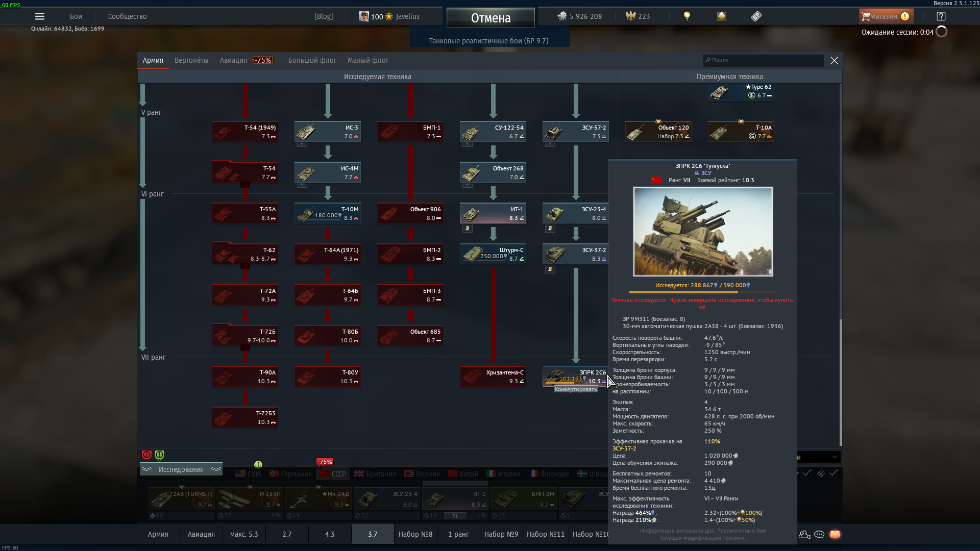Open the mail envelope icon
The width and height of the screenshot is (980, 551).
click(835, 534)
